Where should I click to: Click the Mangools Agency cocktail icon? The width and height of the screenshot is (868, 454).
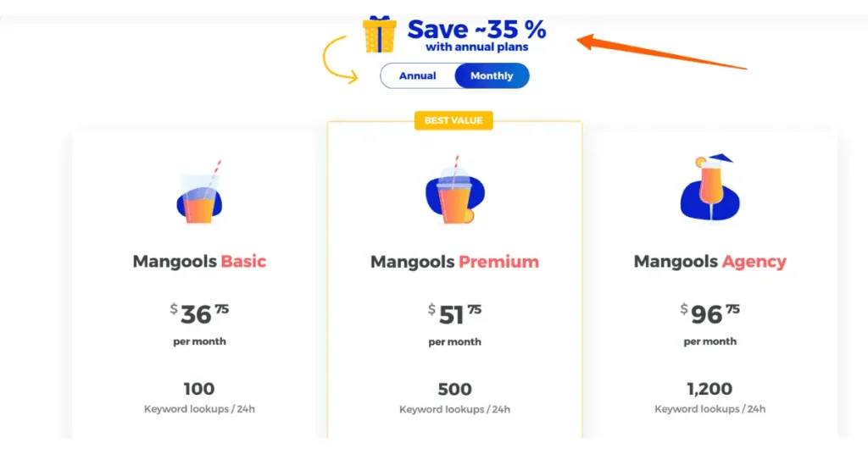(x=710, y=188)
